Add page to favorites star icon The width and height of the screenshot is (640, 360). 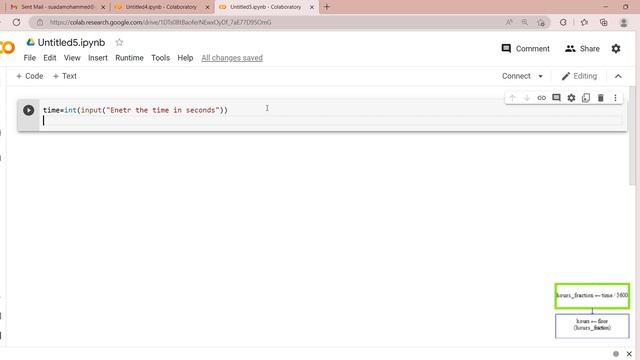pos(541,22)
